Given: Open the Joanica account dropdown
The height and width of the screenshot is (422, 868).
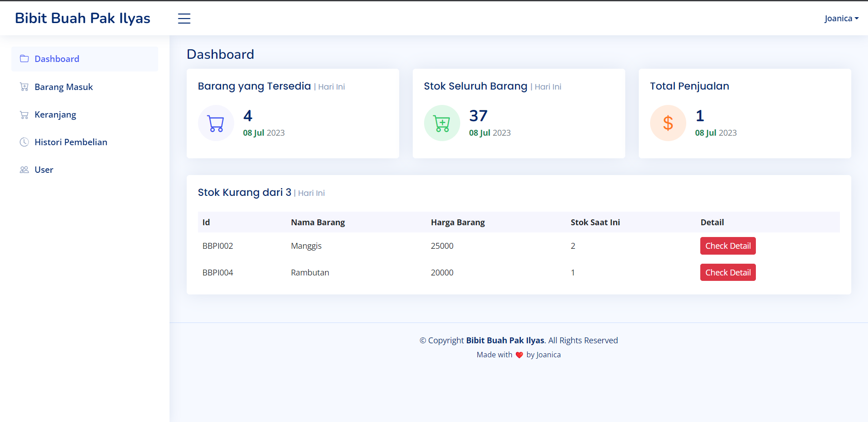Looking at the screenshot, I should coord(839,18).
